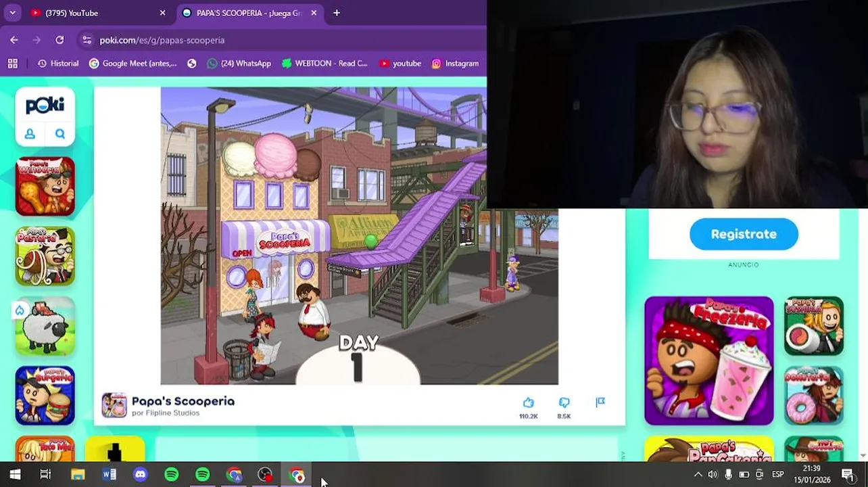
Task: Open first Chrome taskbar icon
Action: click(234, 475)
